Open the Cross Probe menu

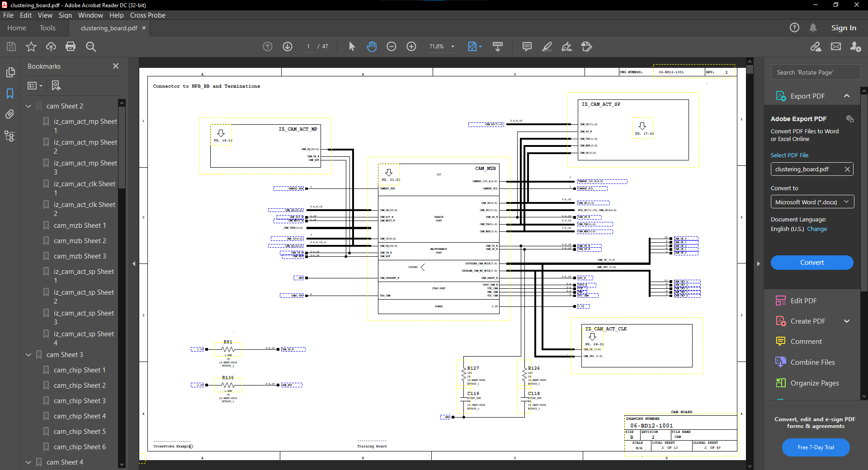(x=147, y=15)
